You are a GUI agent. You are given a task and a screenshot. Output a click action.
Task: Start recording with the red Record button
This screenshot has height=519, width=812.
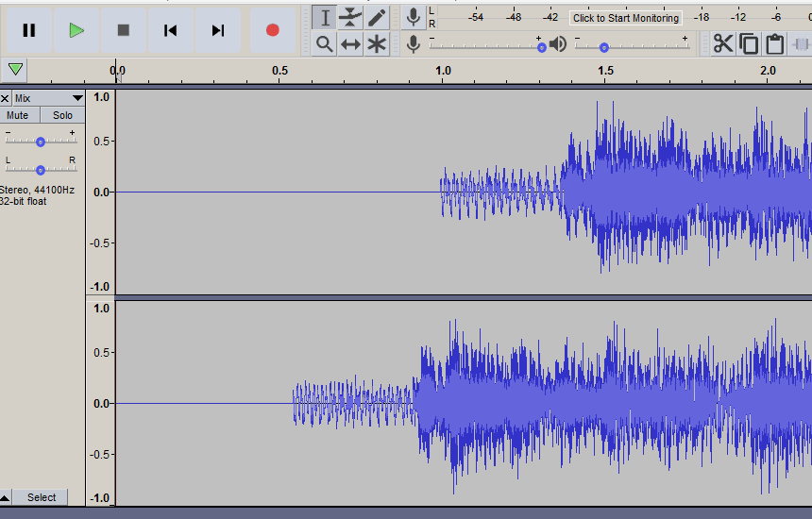coord(273,30)
